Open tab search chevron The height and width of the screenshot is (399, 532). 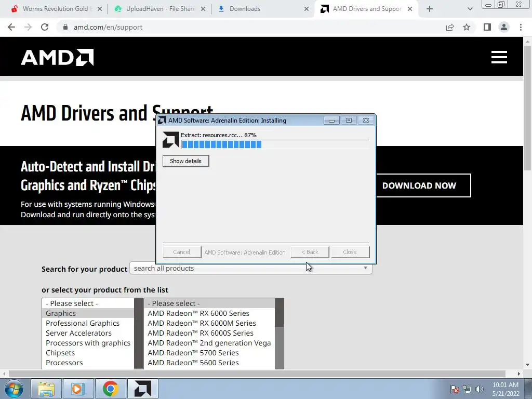470,9
